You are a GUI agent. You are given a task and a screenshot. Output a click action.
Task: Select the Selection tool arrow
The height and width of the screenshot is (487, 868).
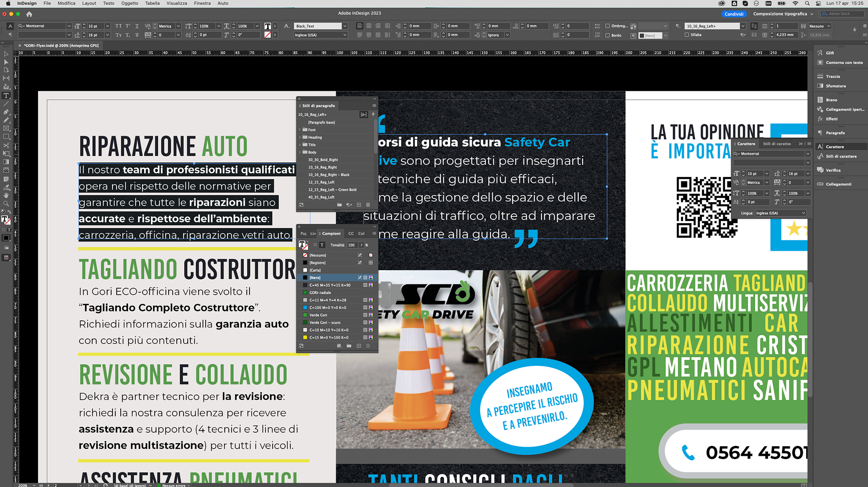tap(6, 54)
